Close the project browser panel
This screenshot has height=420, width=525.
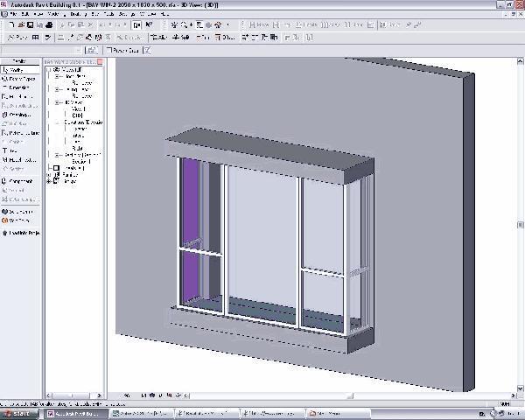pyautogui.click(x=100, y=61)
